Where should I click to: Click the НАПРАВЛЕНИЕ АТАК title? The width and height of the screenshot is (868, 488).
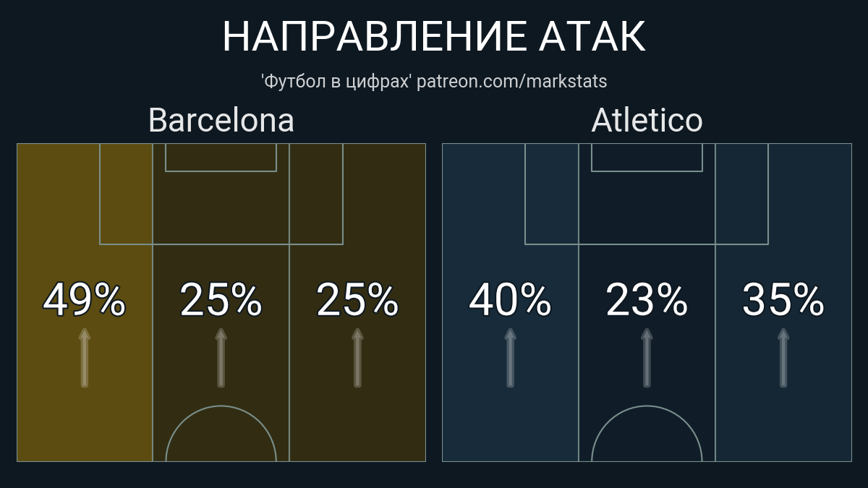coord(434,36)
